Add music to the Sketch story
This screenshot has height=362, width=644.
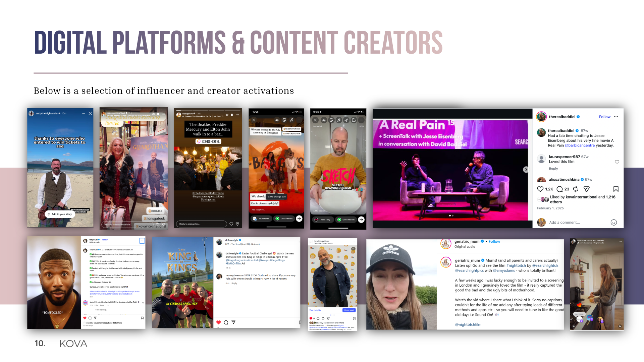pos(339,120)
